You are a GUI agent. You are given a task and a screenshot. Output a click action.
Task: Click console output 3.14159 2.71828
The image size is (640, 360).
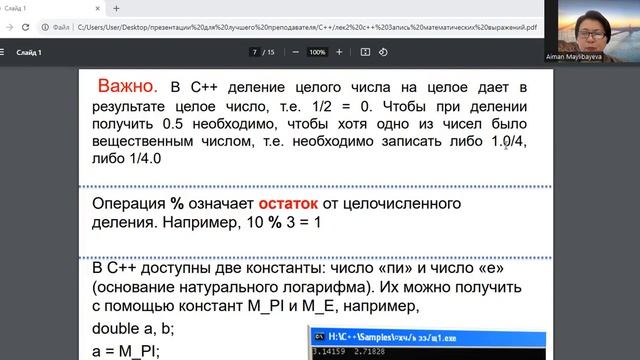tap(348, 351)
